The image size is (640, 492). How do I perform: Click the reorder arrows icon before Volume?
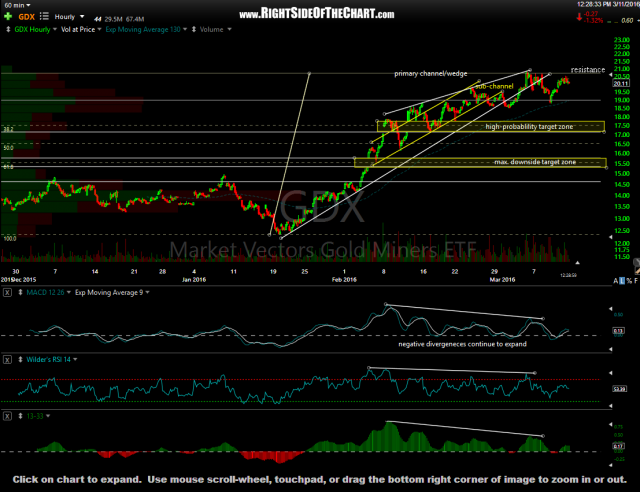coord(193,29)
